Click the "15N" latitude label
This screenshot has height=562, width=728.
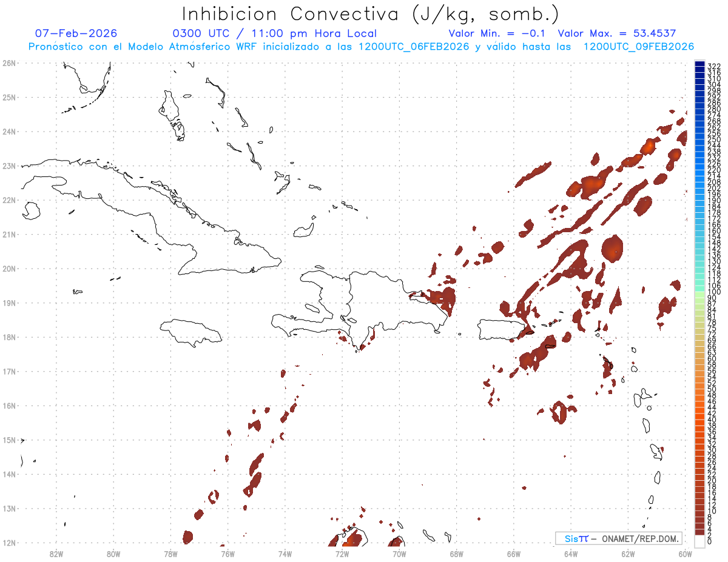pyautogui.click(x=8, y=440)
